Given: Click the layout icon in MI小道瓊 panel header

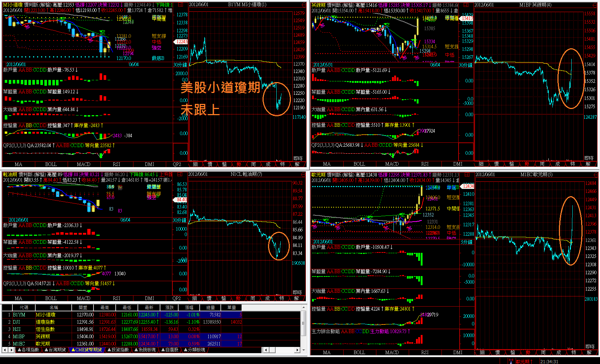Looking at the screenshot, I should [180, 5].
